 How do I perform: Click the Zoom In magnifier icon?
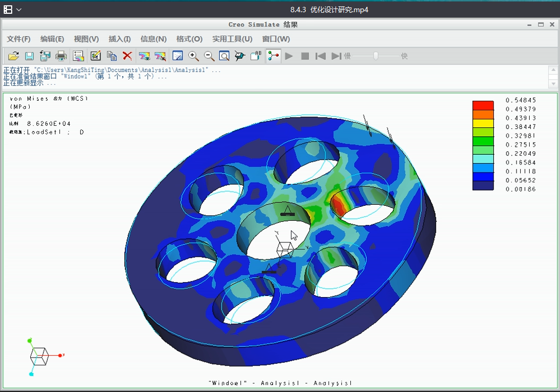click(x=193, y=56)
